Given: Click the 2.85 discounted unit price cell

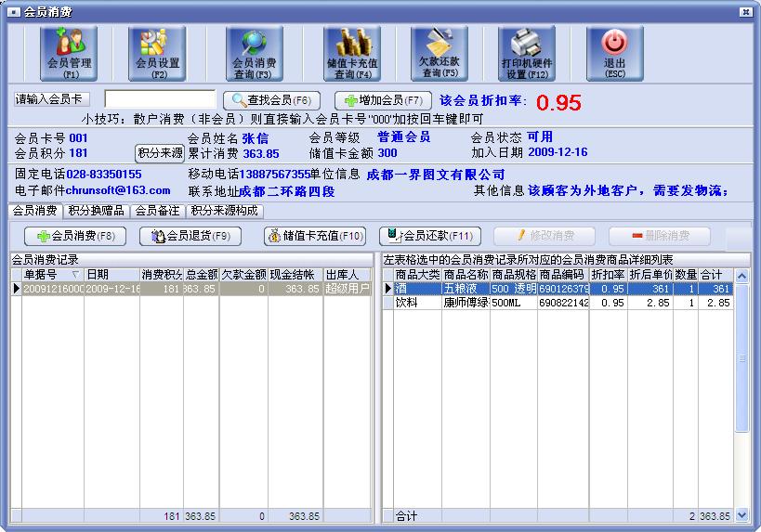Looking at the screenshot, I should click(x=650, y=303).
